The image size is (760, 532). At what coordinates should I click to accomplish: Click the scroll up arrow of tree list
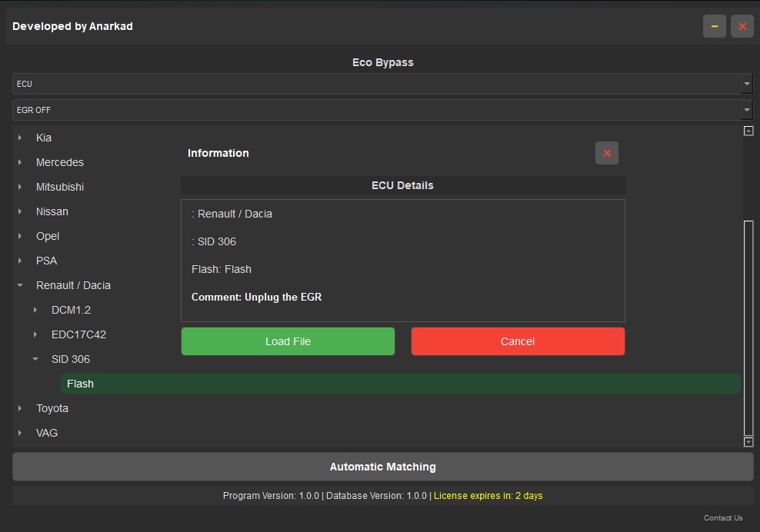pos(748,131)
